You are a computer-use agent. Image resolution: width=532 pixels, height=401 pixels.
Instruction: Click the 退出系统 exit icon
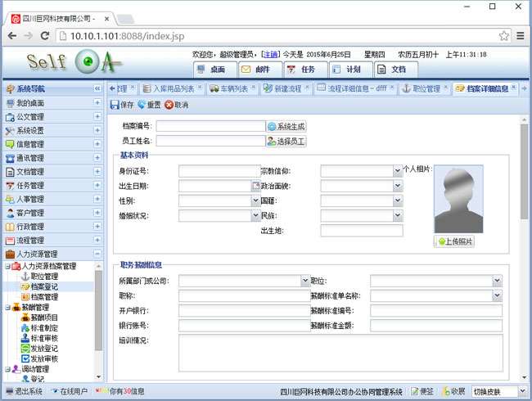10,391
